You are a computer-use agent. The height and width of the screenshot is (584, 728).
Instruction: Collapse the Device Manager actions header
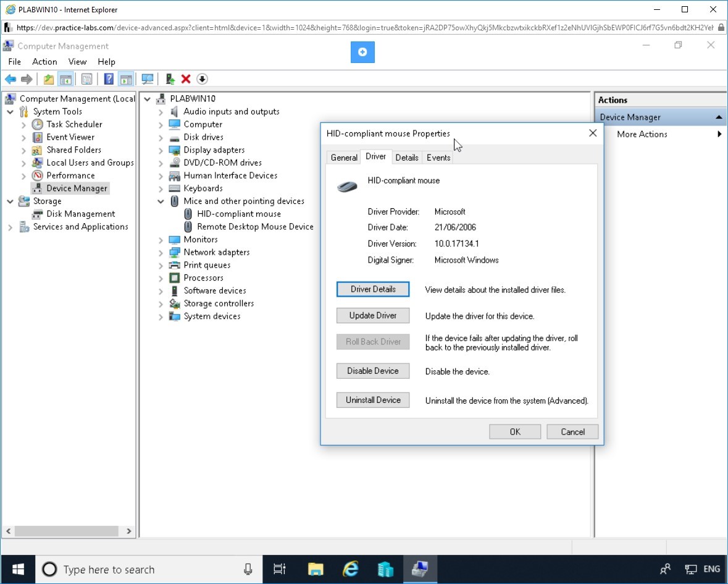[719, 117]
